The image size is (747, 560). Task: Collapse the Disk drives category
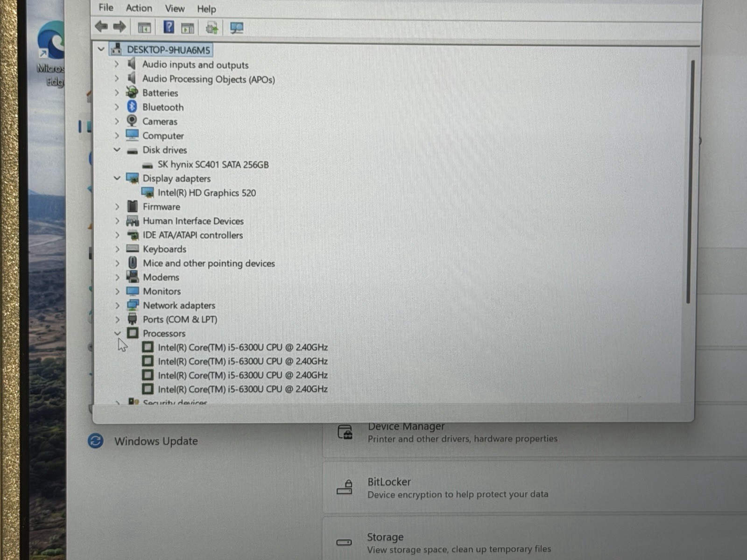117,150
